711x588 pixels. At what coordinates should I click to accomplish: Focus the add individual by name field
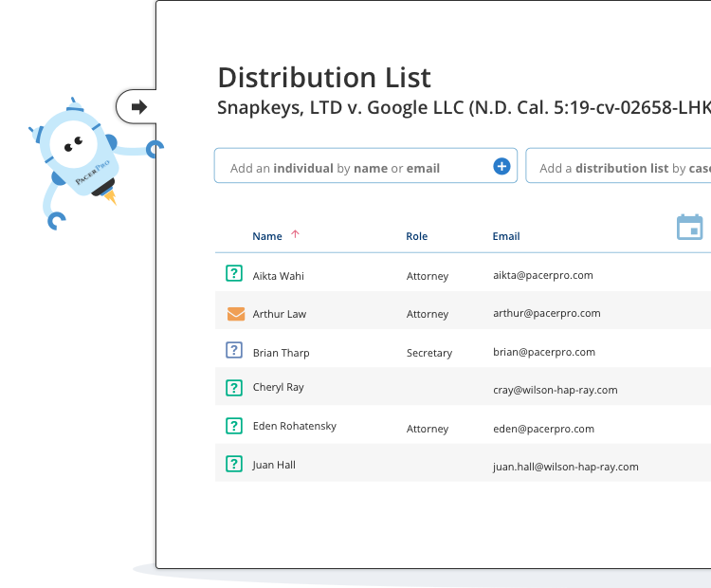pyautogui.click(x=366, y=166)
